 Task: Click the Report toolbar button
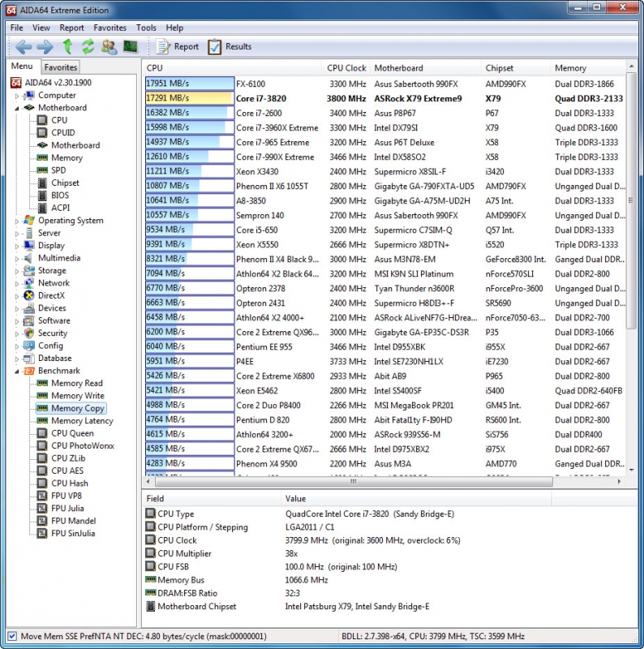tap(177, 47)
